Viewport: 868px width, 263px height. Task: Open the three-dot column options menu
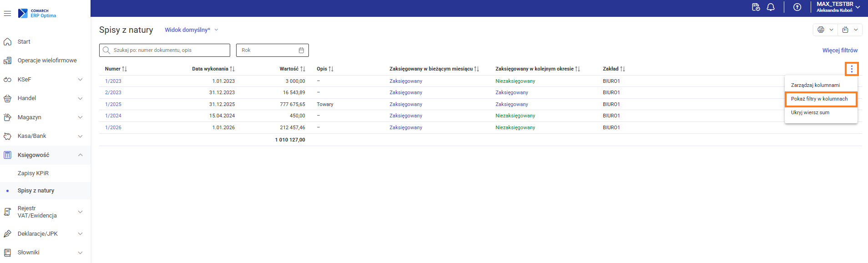tap(852, 69)
